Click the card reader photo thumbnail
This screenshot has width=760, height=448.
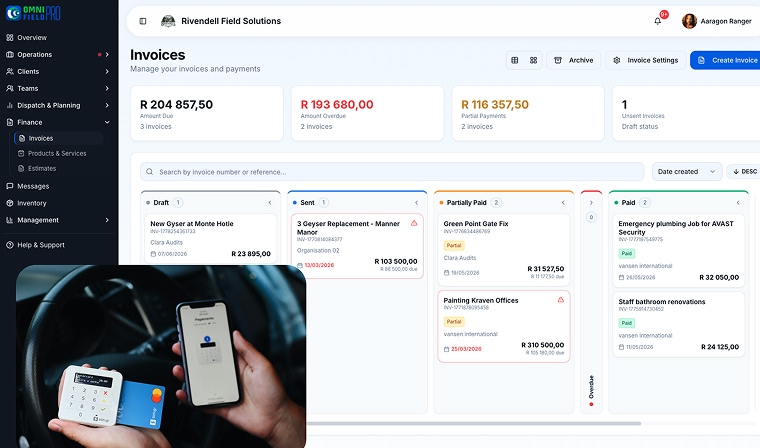click(x=161, y=356)
